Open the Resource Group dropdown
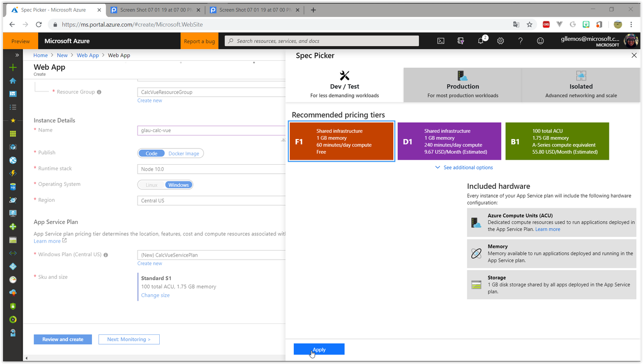 tap(211, 92)
